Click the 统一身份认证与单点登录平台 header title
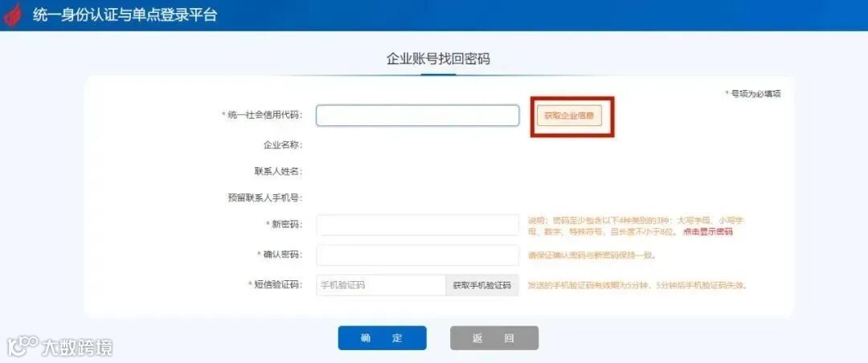 tap(125, 15)
